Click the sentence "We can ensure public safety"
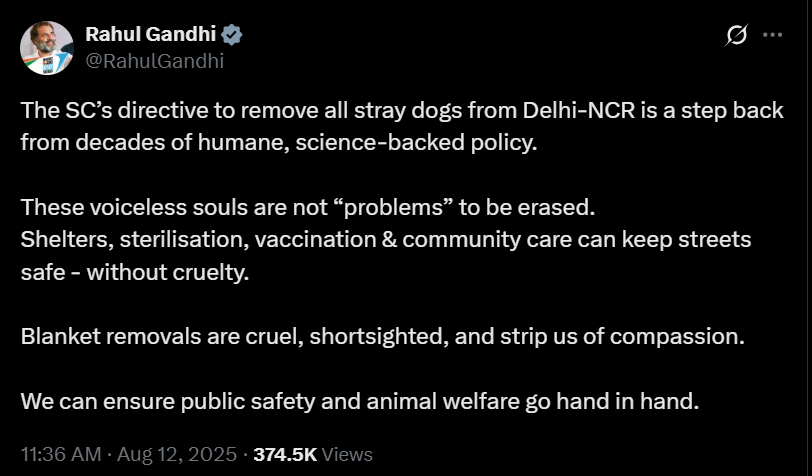The width and height of the screenshot is (812, 476). 358,402
